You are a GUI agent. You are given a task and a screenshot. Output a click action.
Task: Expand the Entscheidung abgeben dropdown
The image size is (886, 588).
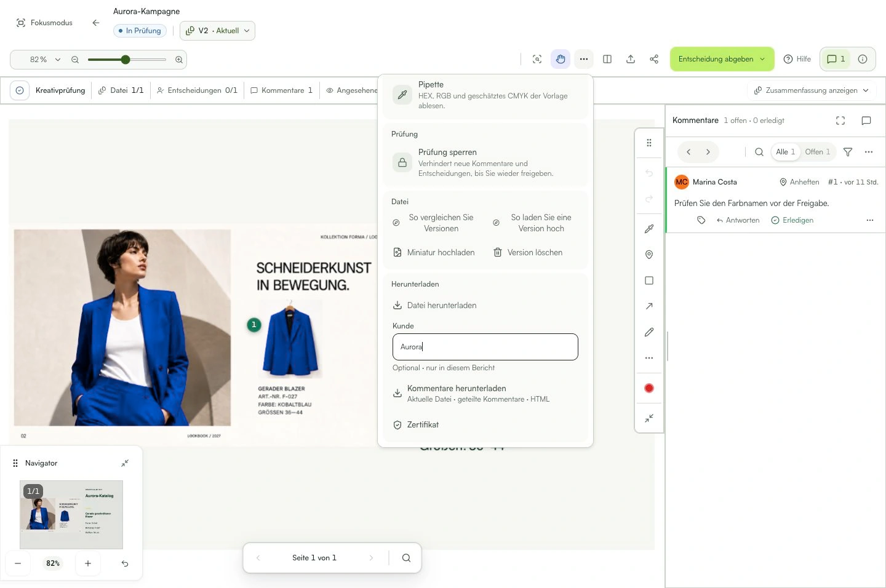722,59
